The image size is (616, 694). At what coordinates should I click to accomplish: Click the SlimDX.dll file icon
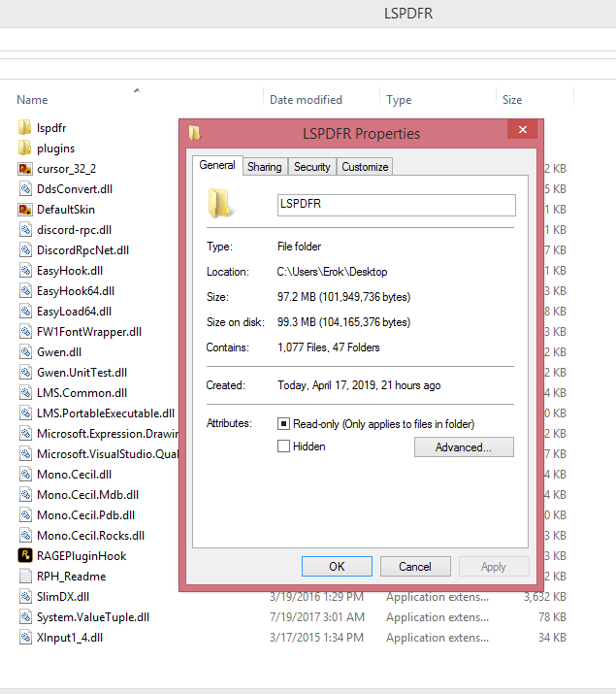[25, 596]
